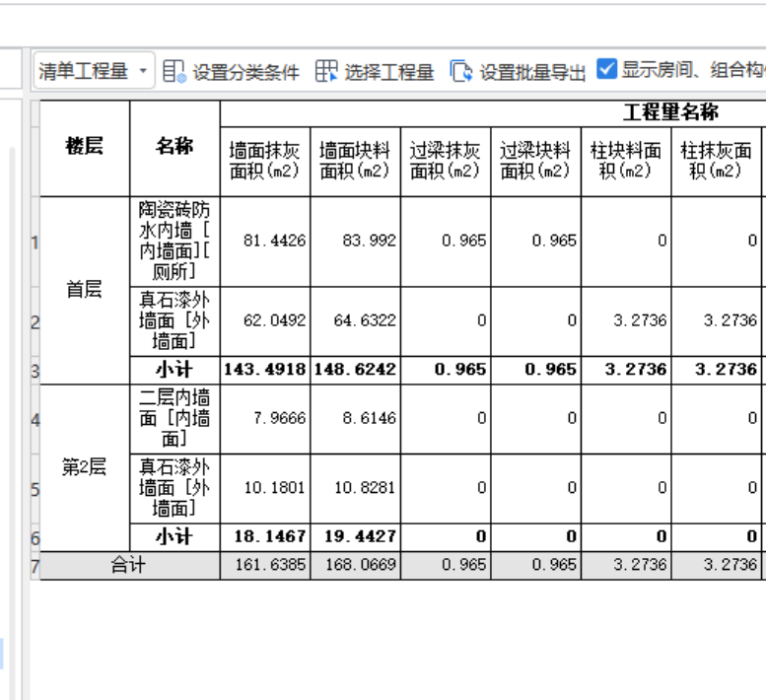Click the 设置批量导出 icon

(x=461, y=71)
